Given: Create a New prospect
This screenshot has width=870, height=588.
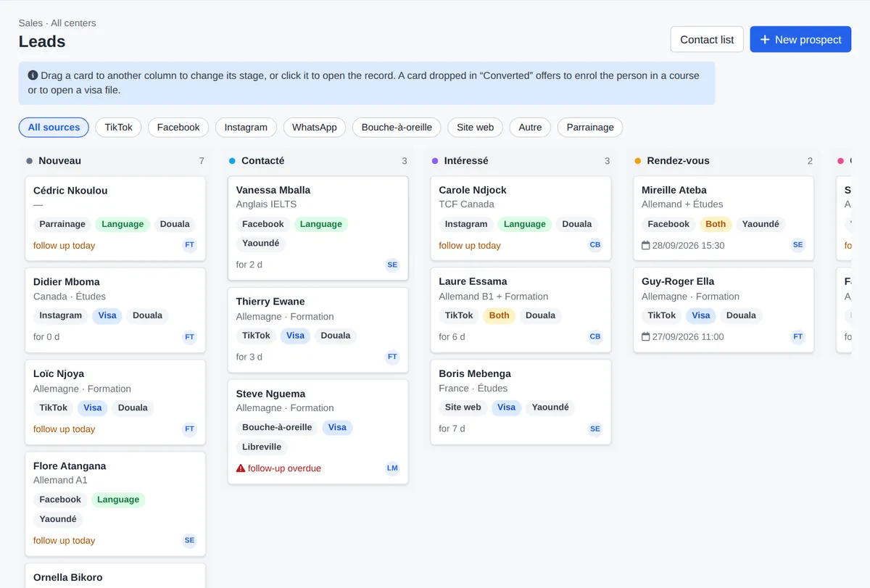Looking at the screenshot, I should [800, 39].
